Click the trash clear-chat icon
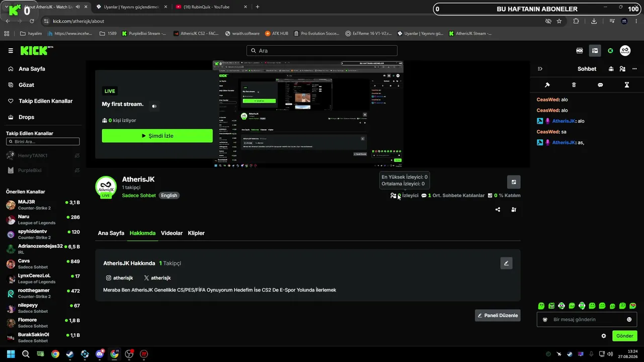644x362 pixels. click(x=574, y=85)
